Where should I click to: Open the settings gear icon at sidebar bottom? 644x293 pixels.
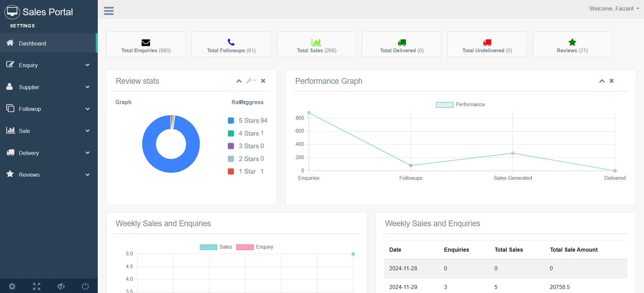click(x=12, y=287)
